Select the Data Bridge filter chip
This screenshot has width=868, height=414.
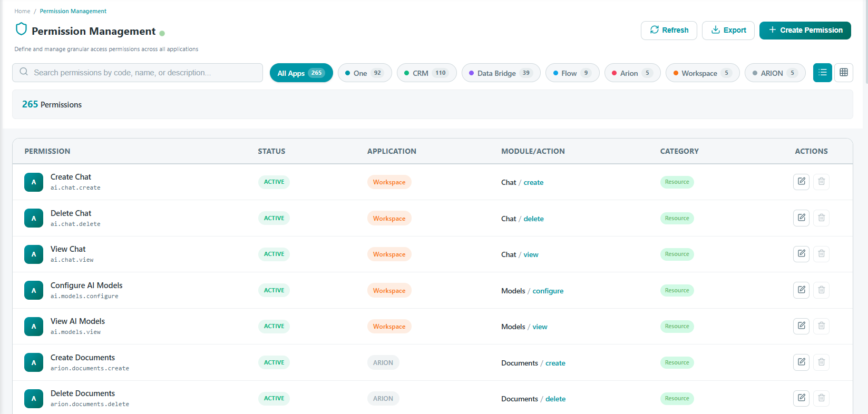point(501,73)
